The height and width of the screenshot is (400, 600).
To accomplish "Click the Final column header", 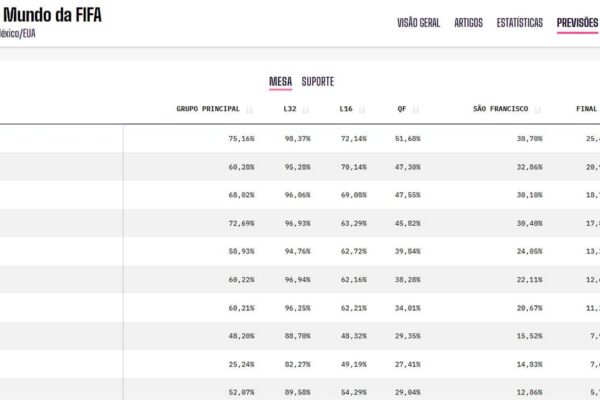I will click(x=587, y=109).
